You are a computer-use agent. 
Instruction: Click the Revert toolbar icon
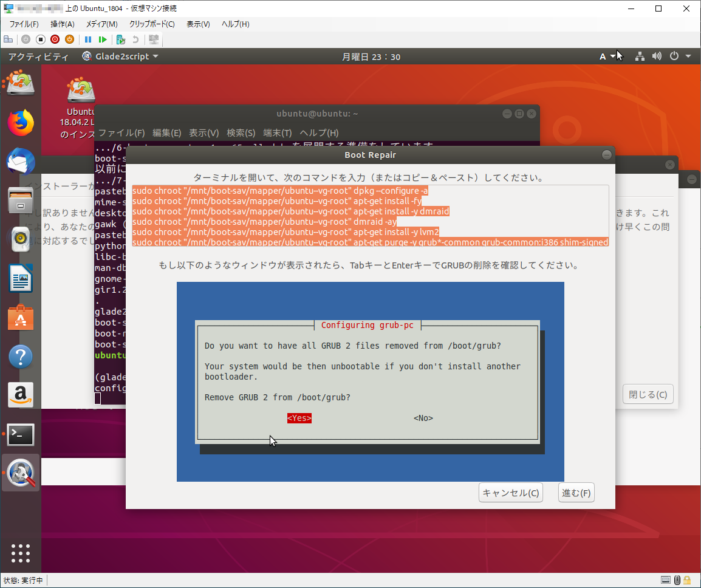135,39
